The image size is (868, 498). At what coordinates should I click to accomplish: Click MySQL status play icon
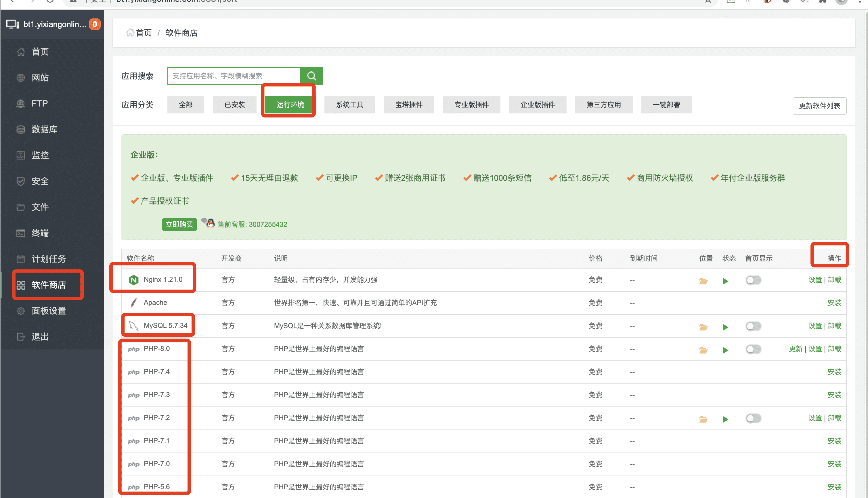point(726,327)
